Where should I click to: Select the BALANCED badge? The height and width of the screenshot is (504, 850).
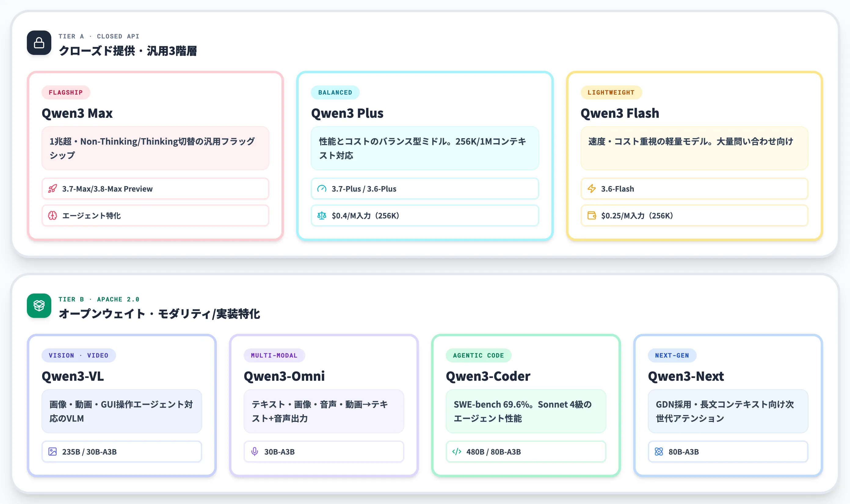335,92
